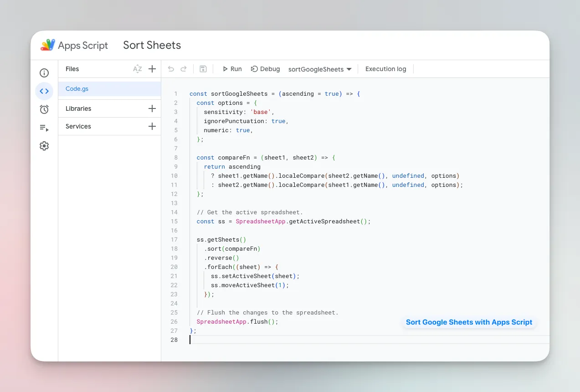Viewport: 580px width, 392px height.
Task: Open the Execution log
Action: pos(385,69)
